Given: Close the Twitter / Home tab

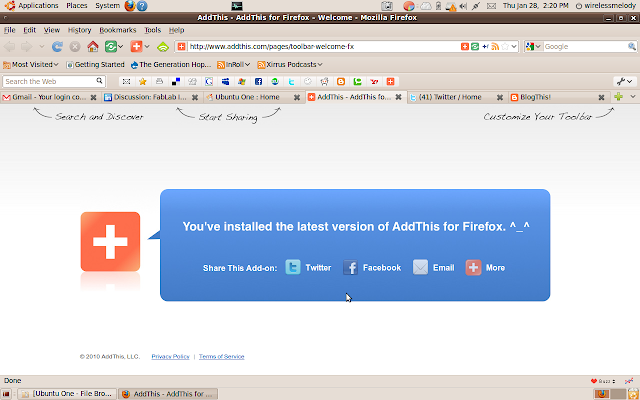Looking at the screenshot, I should (500, 97).
